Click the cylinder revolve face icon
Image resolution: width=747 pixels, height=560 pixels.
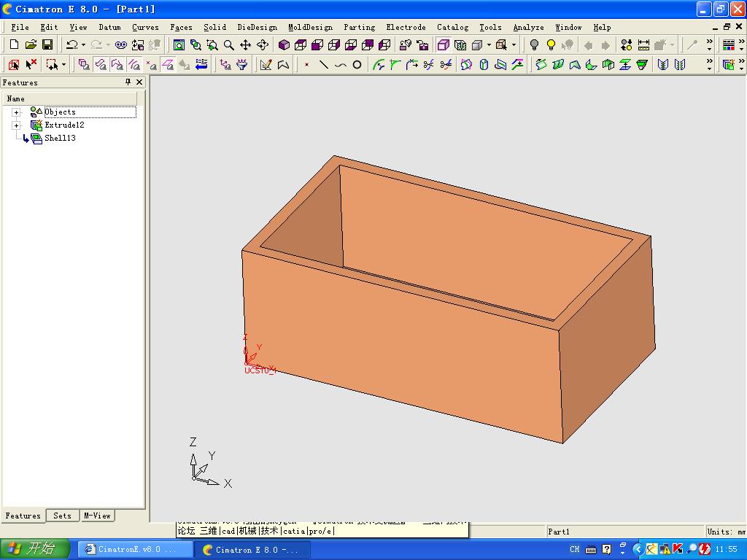pyautogui.click(x=484, y=64)
